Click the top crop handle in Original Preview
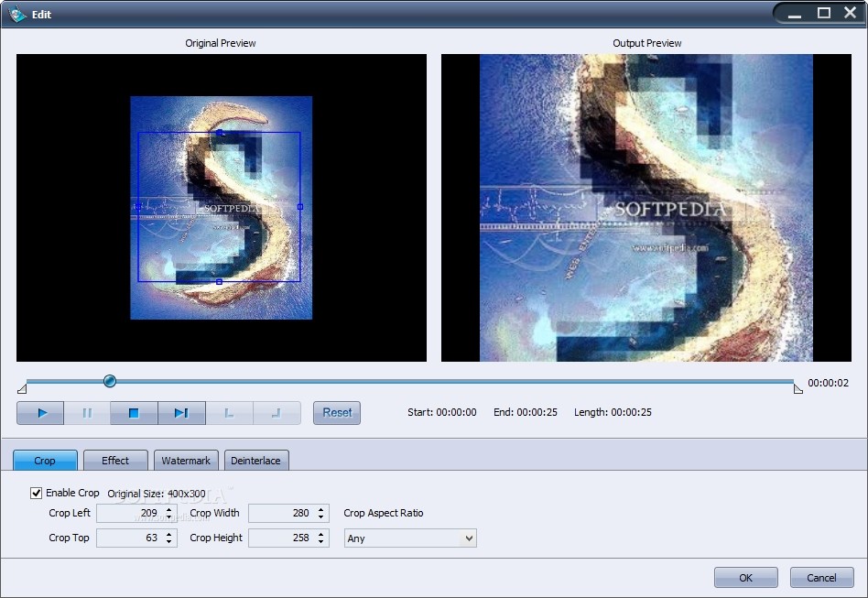868x598 pixels. tap(220, 133)
